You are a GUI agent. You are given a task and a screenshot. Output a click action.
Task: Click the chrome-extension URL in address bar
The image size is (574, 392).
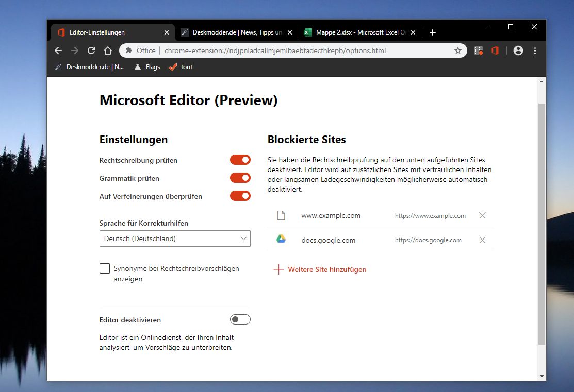click(275, 50)
